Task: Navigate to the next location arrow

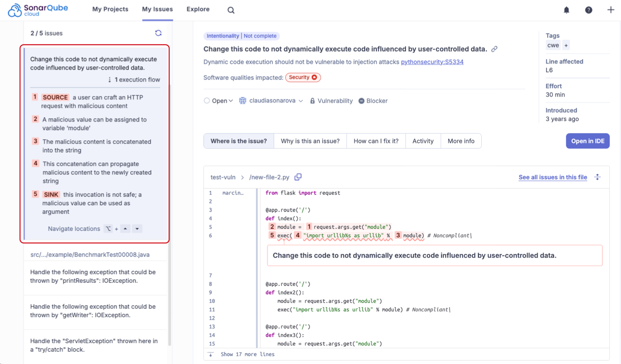Action: point(137,229)
